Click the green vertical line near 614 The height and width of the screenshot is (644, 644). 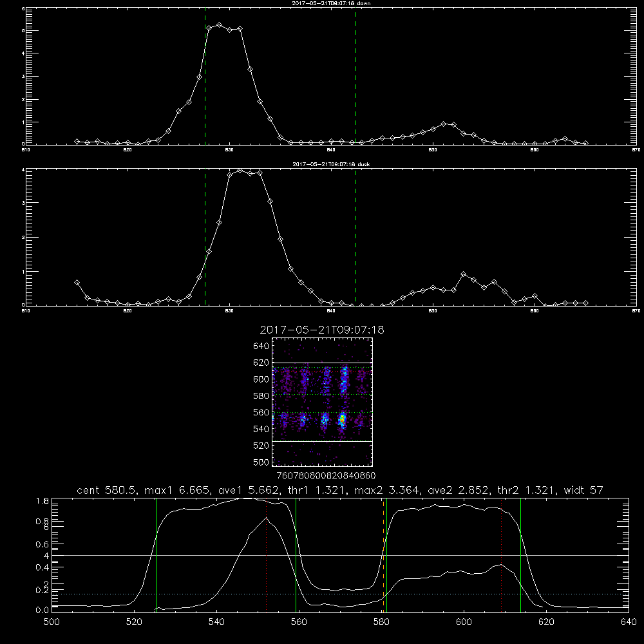520,555
